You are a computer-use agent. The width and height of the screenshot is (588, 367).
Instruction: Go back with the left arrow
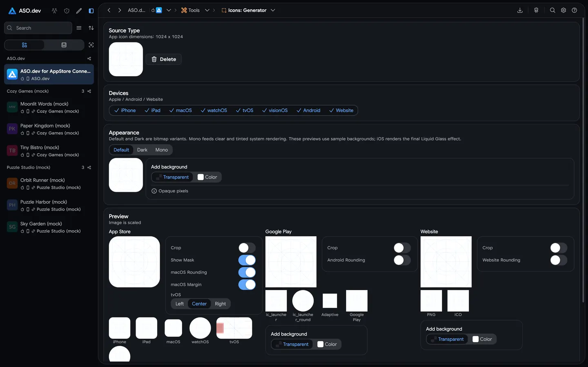[x=109, y=10]
